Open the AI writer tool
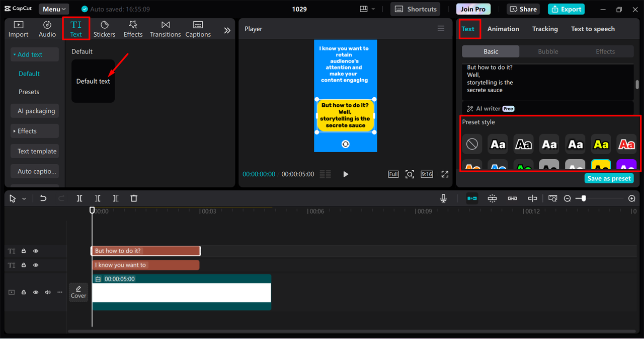644x339 pixels. tap(490, 109)
